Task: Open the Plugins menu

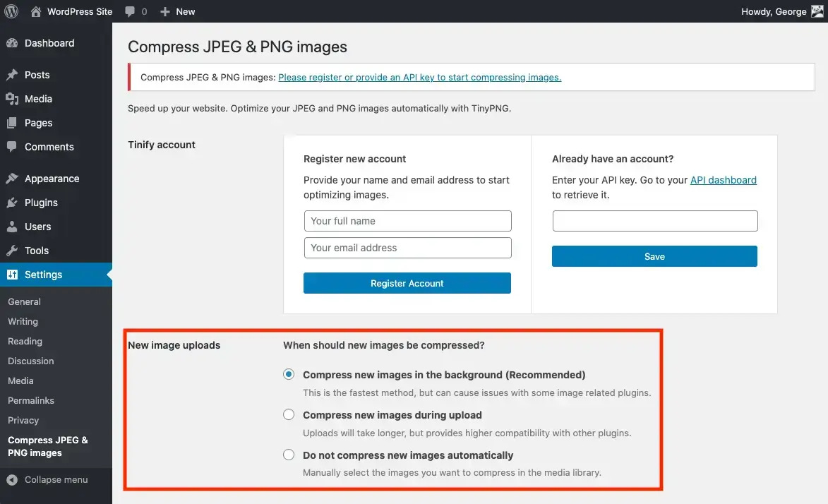Action: (41, 203)
